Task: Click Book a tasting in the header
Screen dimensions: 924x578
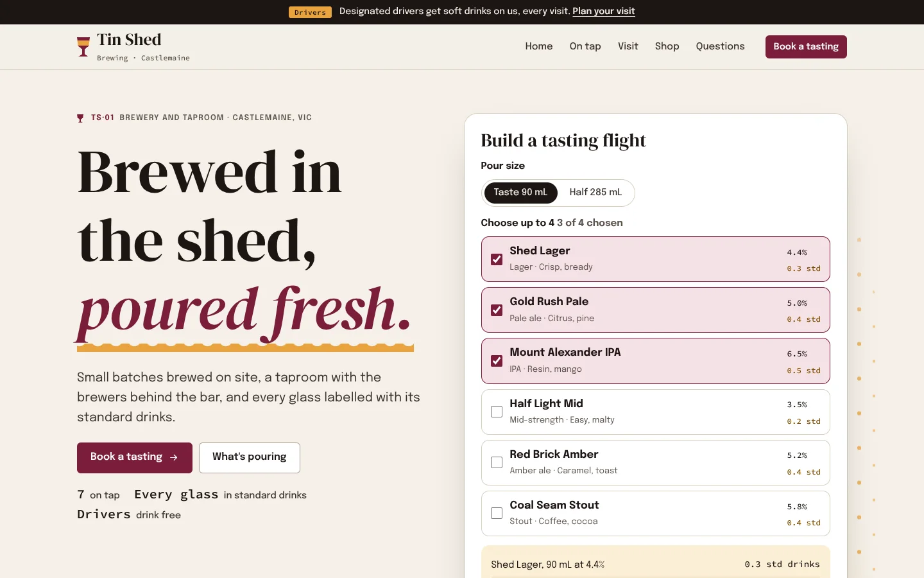Action: [806, 47]
